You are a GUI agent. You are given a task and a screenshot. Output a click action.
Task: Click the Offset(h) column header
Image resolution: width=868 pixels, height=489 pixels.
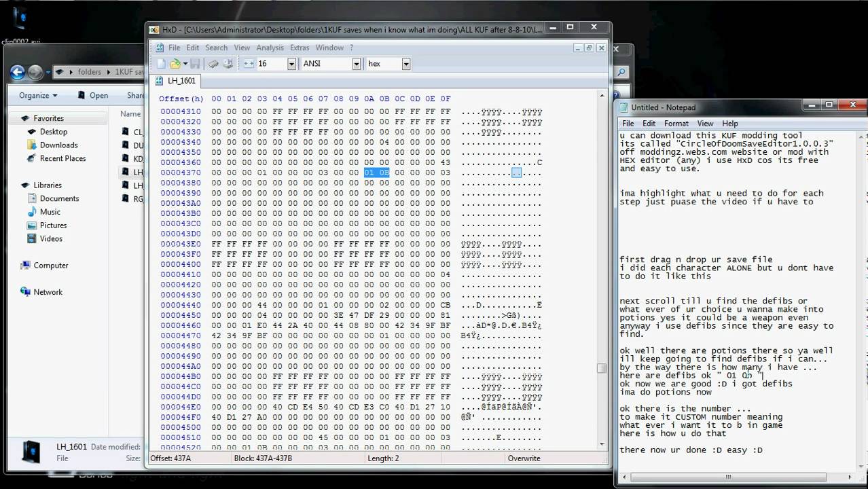[x=181, y=99]
